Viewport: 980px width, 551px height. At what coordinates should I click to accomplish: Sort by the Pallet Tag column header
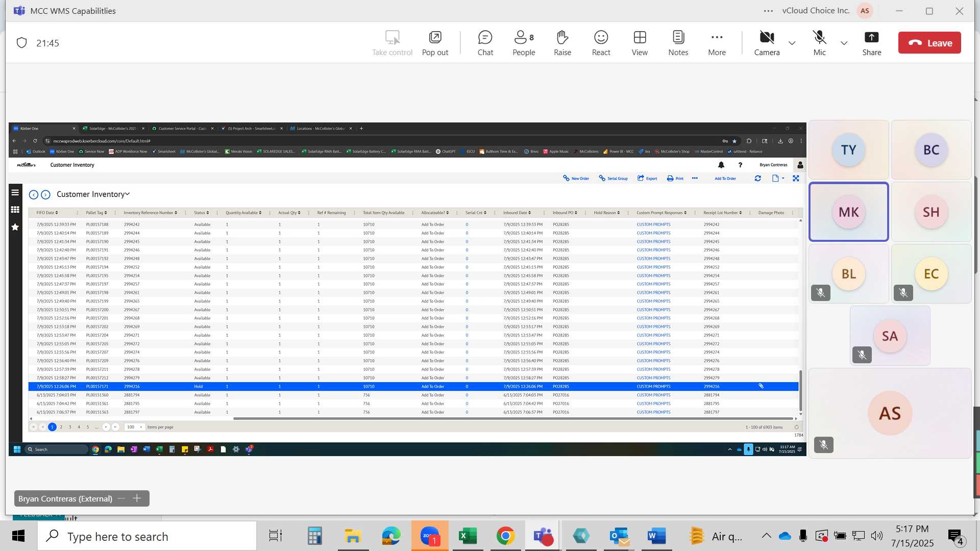[x=96, y=213]
